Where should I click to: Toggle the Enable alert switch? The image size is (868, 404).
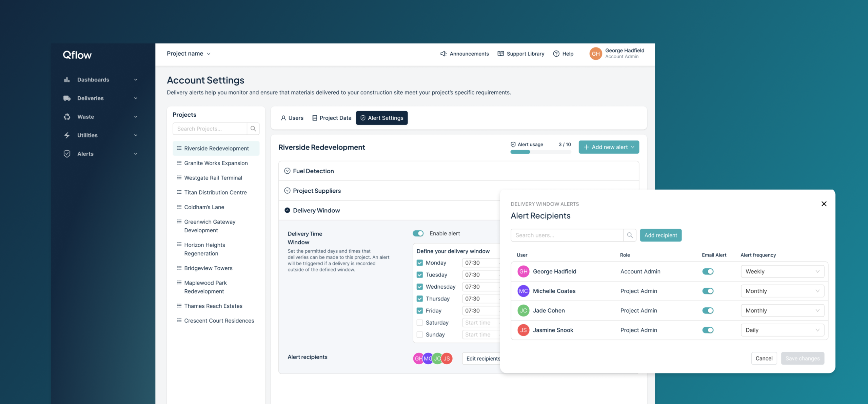pos(418,233)
